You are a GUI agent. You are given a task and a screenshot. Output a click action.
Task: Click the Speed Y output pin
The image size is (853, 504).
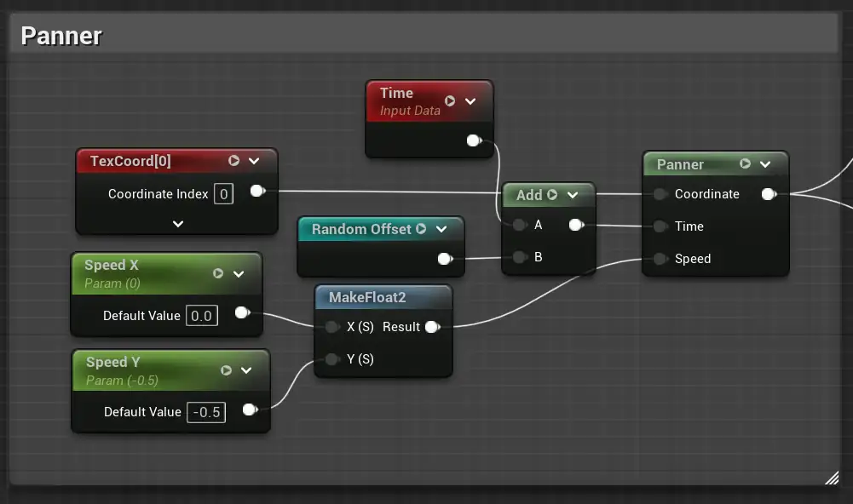251,409
